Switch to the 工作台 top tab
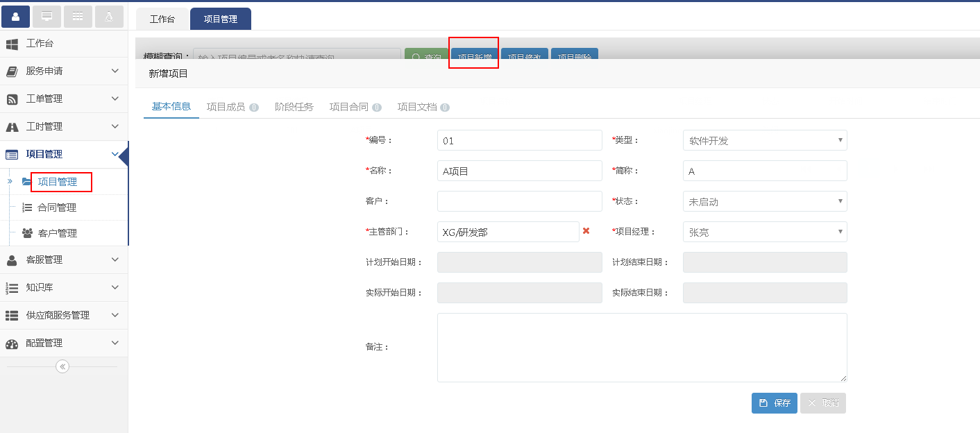Image resolution: width=980 pixels, height=433 pixels. click(x=162, y=19)
